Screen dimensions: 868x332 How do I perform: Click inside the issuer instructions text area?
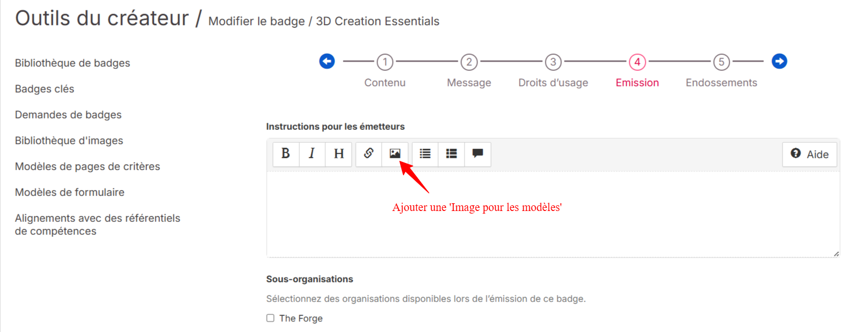pos(553,228)
